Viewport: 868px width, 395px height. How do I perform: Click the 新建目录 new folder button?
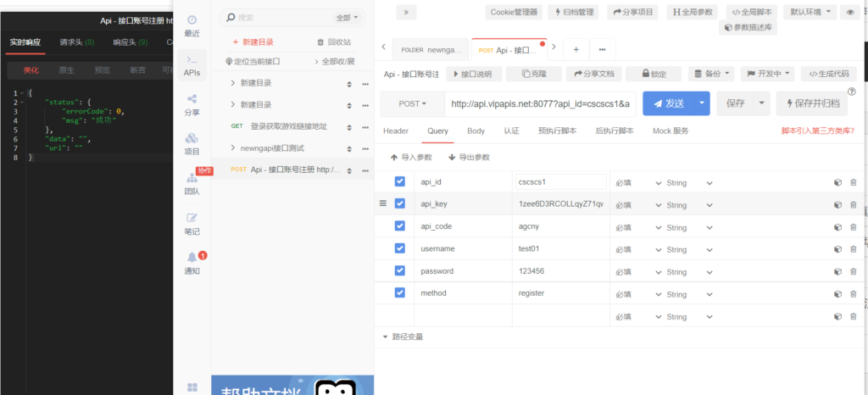tap(253, 42)
